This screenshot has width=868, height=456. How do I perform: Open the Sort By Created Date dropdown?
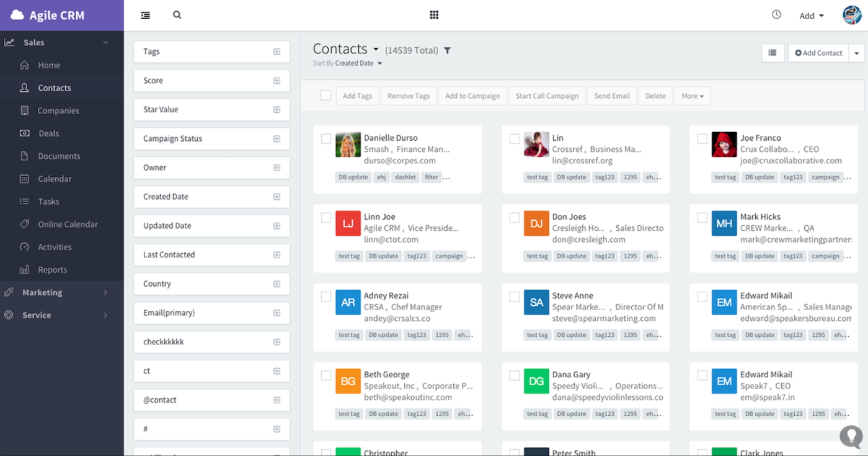348,63
